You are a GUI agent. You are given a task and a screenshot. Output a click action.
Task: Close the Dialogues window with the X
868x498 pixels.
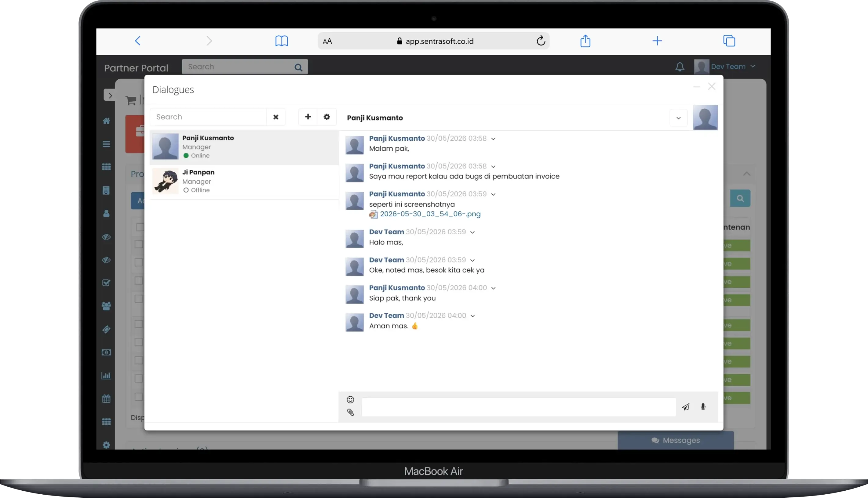pos(712,87)
